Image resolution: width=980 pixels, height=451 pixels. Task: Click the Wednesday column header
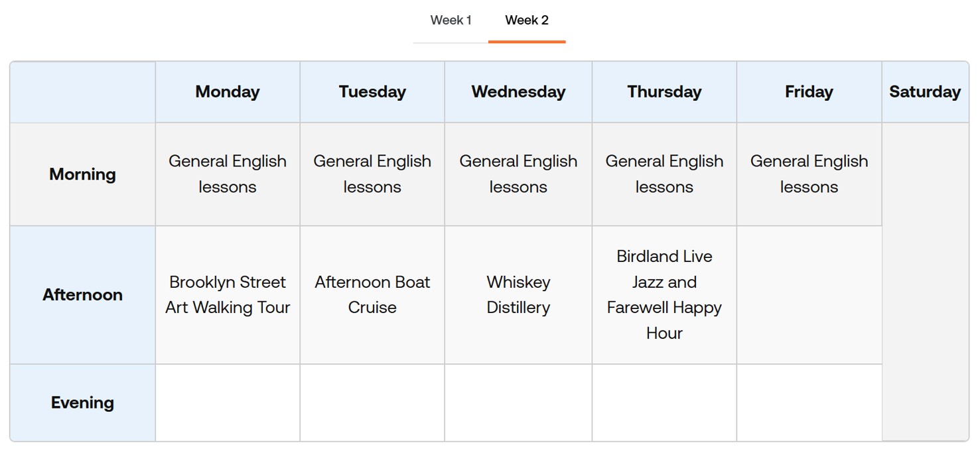(518, 92)
